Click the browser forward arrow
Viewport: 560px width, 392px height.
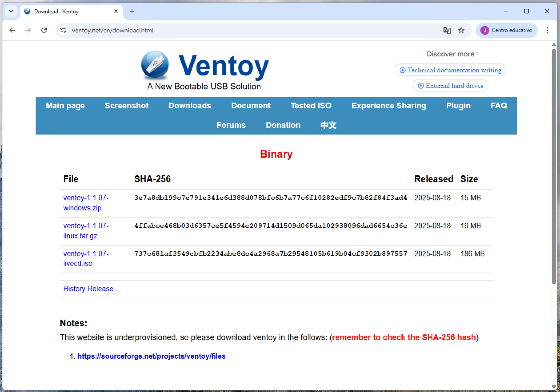(x=28, y=30)
